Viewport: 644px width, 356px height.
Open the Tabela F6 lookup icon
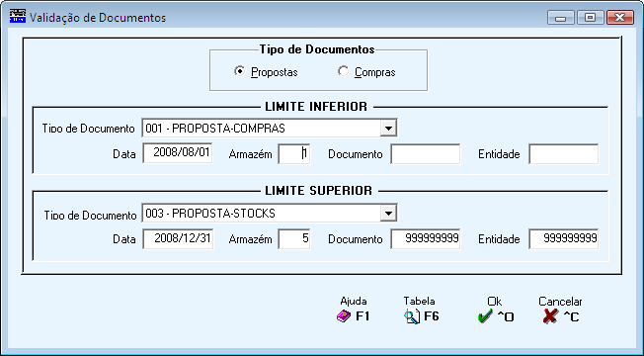412,316
